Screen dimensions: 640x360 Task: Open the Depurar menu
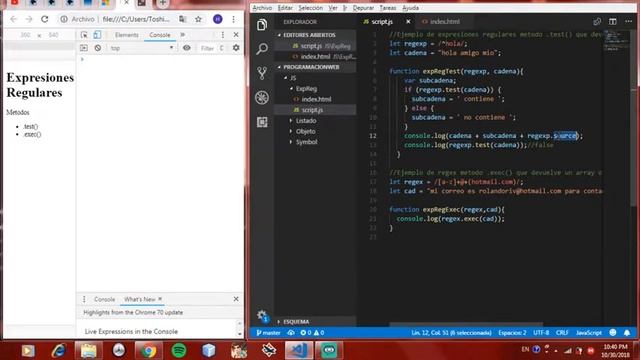point(363,8)
